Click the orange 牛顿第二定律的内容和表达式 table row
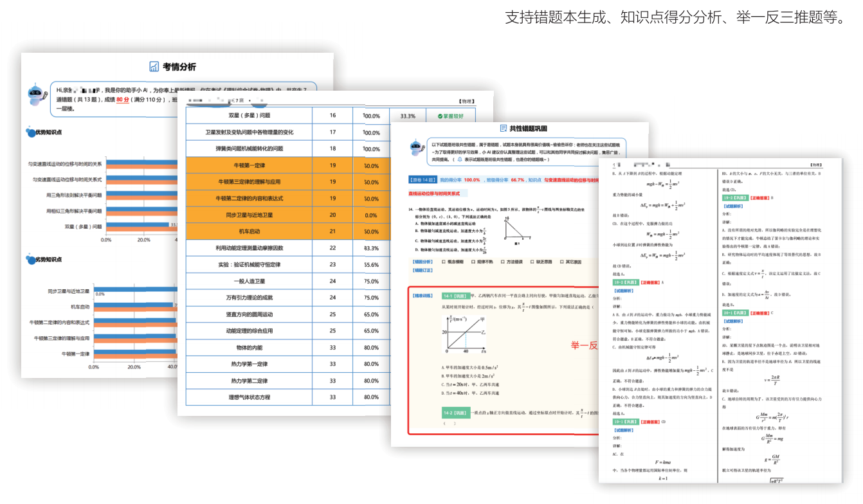863x504 pixels. point(287,199)
